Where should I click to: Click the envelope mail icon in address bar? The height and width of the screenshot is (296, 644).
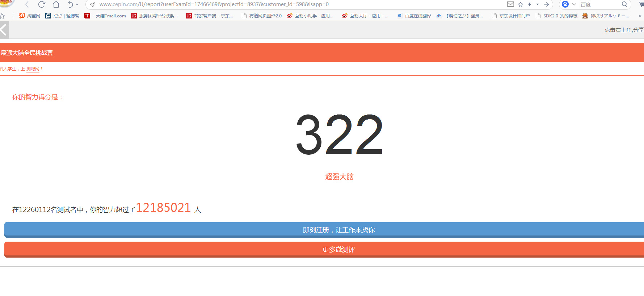pos(510,4)
